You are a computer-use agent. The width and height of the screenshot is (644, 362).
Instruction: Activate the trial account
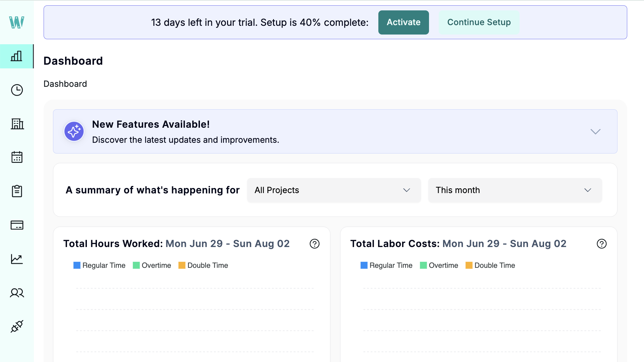(x=404, y=22)
